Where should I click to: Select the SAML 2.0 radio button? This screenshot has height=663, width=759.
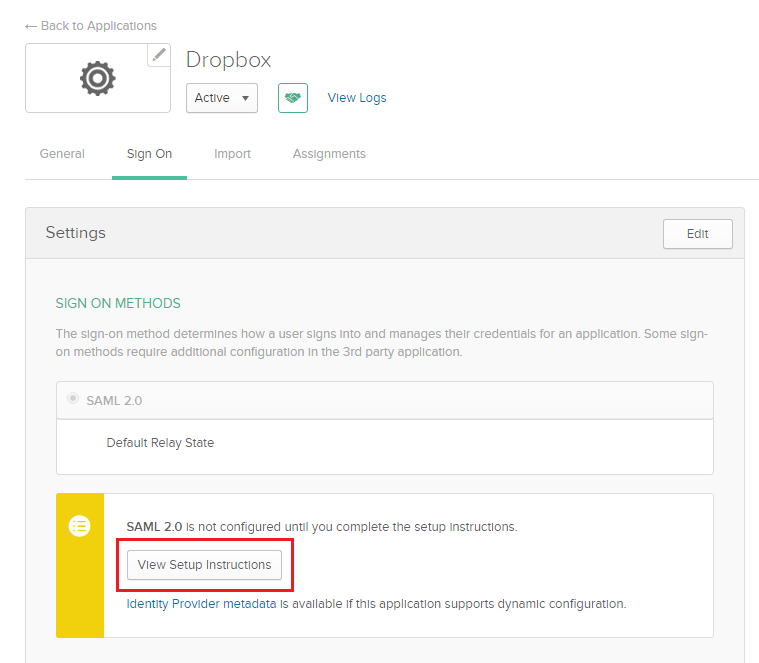[73, 399]
